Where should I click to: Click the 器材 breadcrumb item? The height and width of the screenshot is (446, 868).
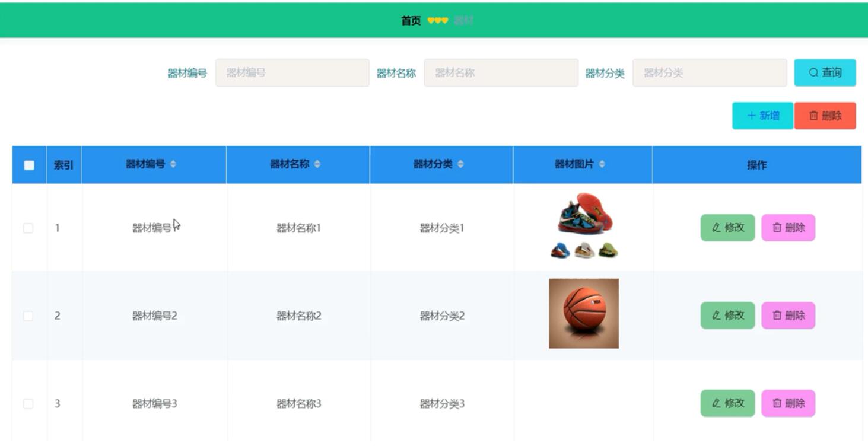click(x=463, y=21)
